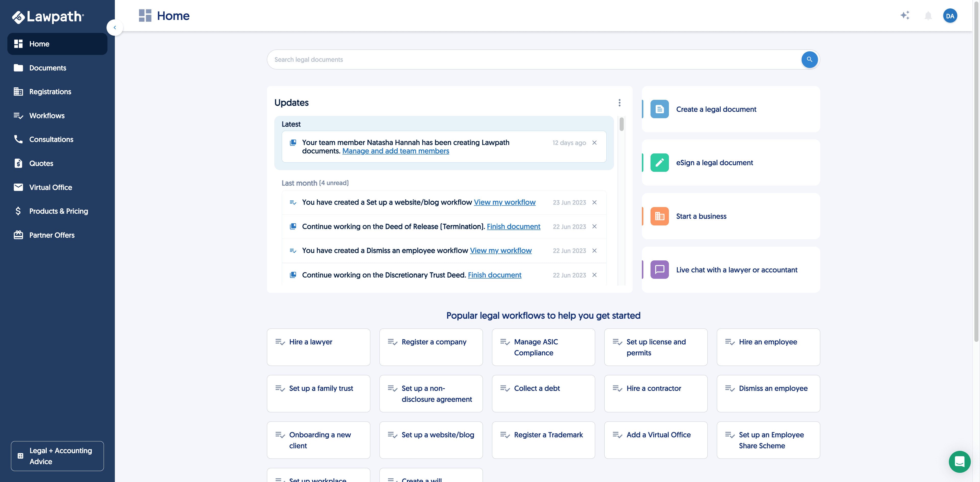Open the Updates three-dot options menu
Image resolution: width=980 pixels, height=482 pixels.
coord(619,103)
